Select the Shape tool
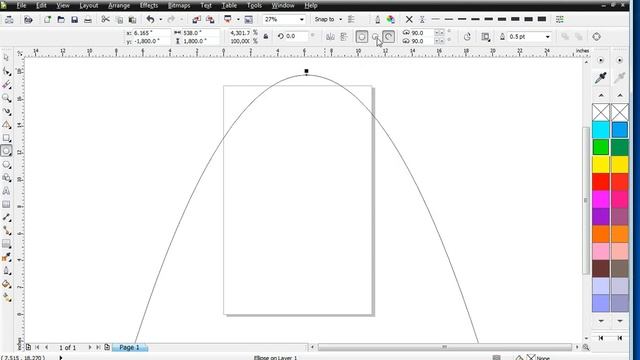 click(x=6, y=71)
